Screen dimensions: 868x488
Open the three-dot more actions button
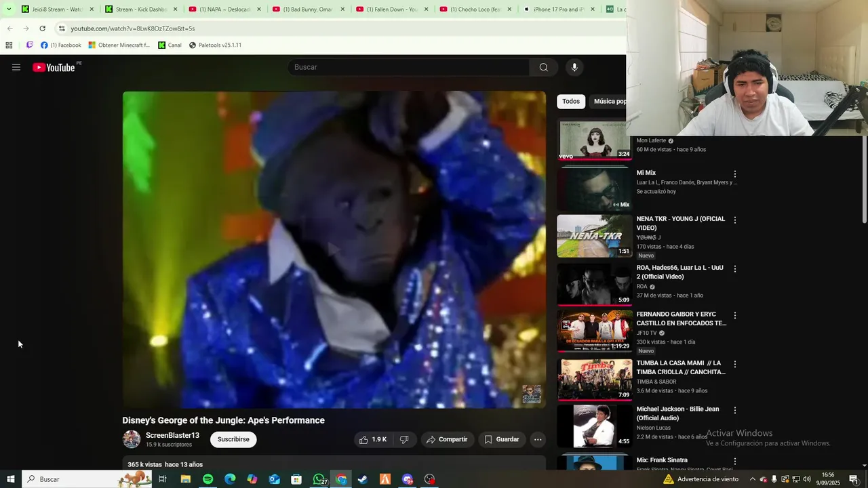538,439
